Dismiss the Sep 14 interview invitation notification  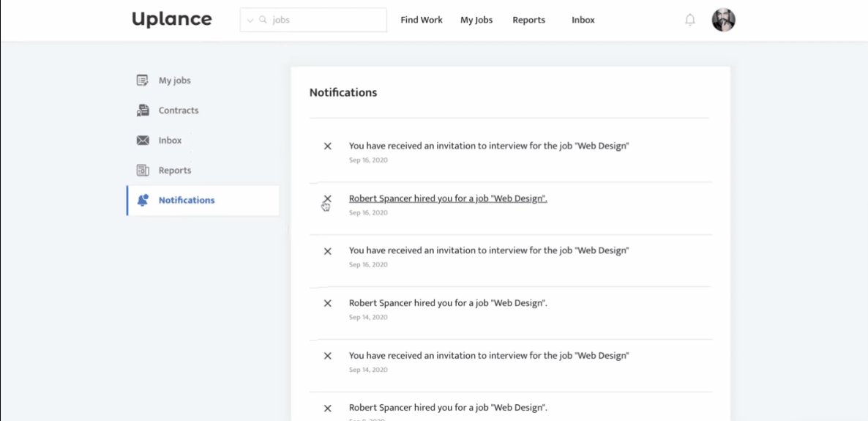(x=328, y=356)
